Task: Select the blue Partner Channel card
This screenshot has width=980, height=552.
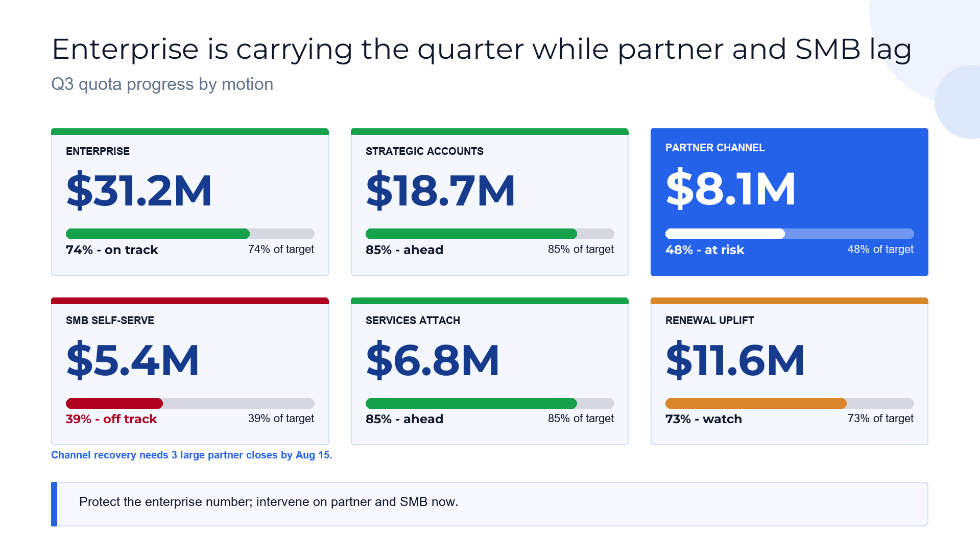Action: [789, 202]
